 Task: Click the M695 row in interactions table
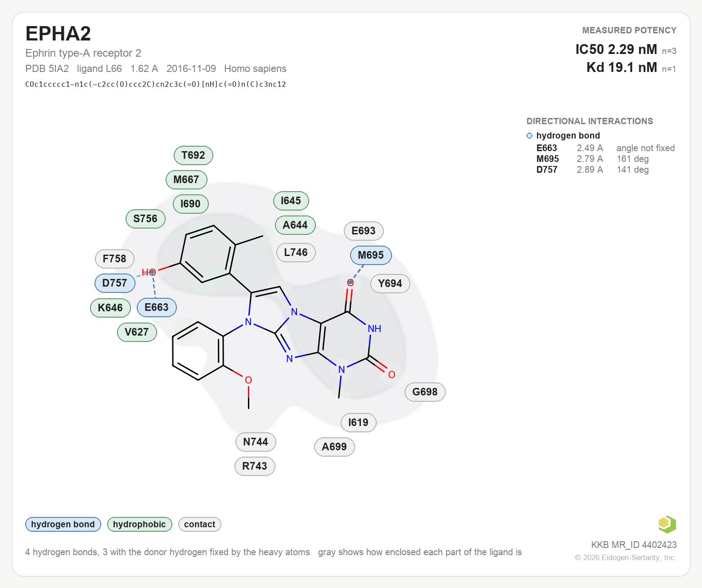pos(593,159)
